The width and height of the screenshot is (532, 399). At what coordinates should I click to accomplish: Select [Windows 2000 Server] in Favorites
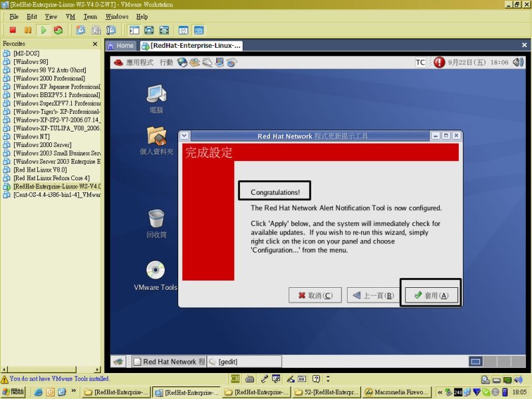pyautogui.click(x=43, y=145)
